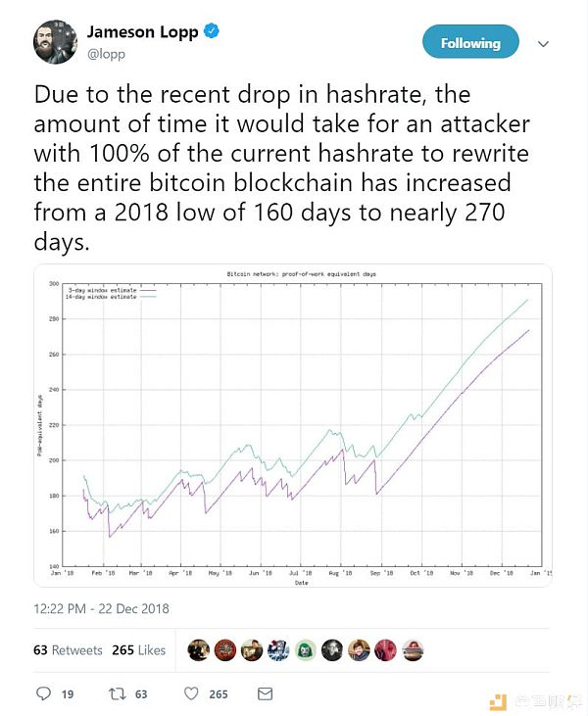The image size is (588, 716).
Task: Retweet using the retweet arrows icon
Action: tap(117, 694)
